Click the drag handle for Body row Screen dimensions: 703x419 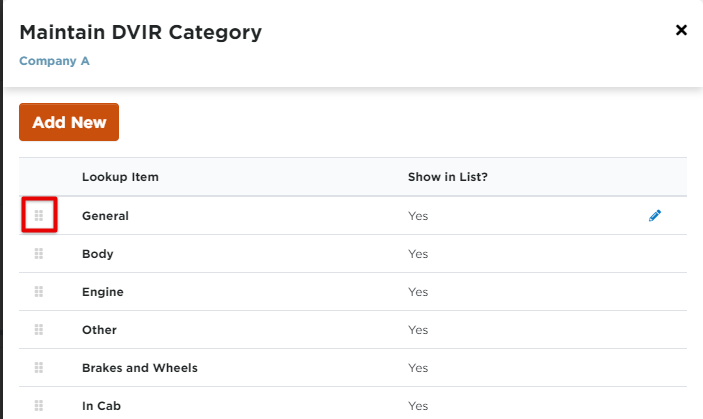click(39, 253)
